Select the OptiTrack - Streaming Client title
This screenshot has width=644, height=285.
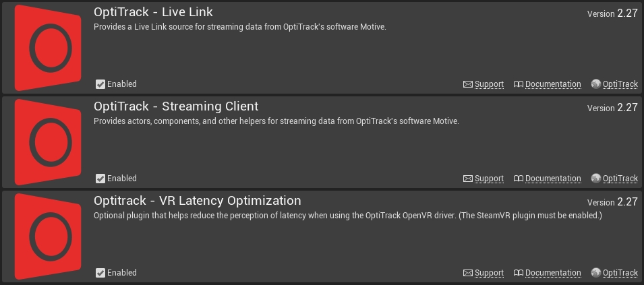tap(176, 106)
